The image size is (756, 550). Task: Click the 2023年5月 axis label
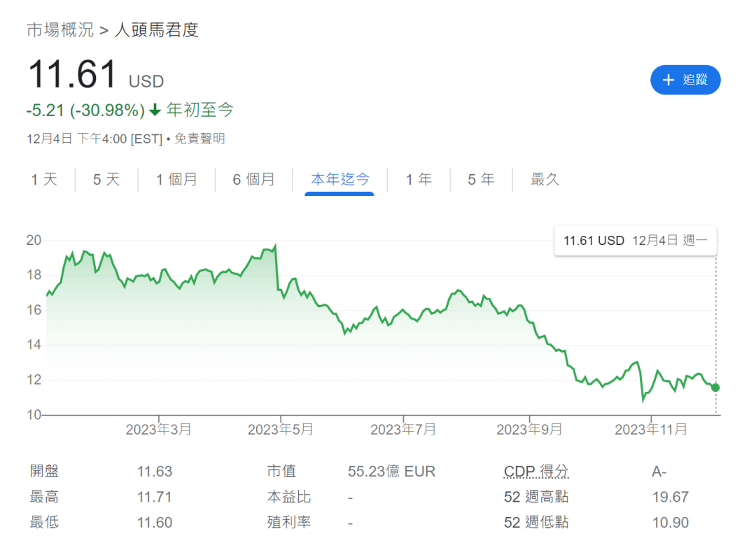280,430
